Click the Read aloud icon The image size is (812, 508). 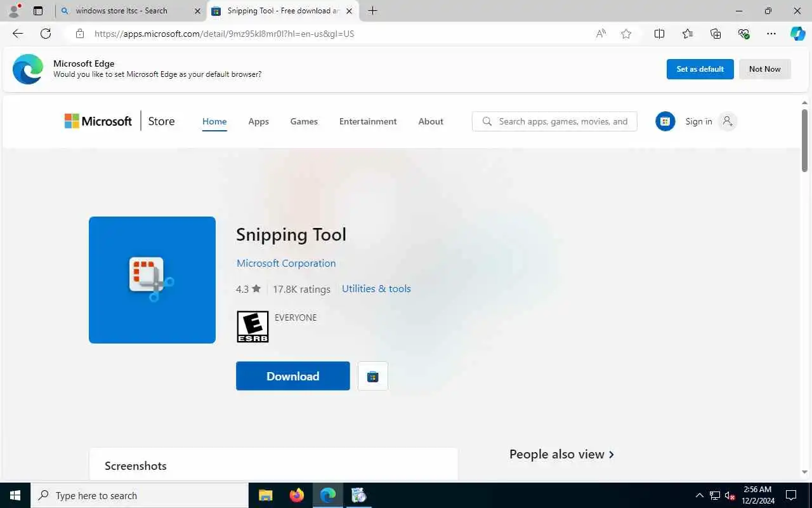601,34
